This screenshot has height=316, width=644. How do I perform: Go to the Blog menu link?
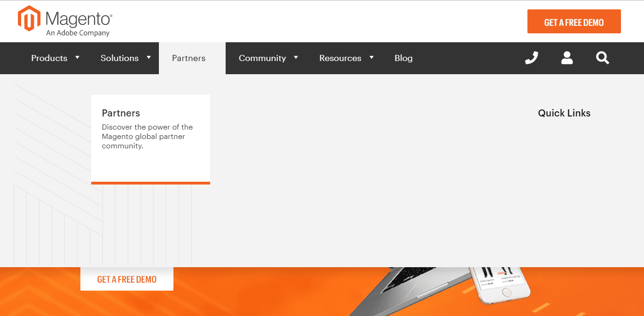point(404,58)
